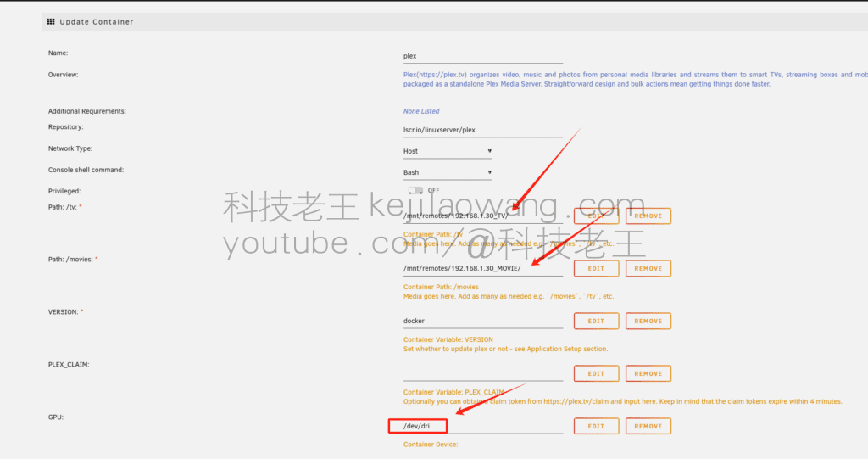Viewport: 868px width, 459px height.
Task: Edit the GPU device entry
Action: 596,426
